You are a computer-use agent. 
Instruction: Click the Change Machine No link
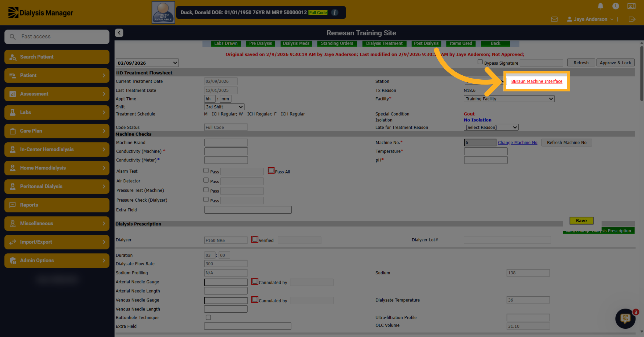pos(518,143)
